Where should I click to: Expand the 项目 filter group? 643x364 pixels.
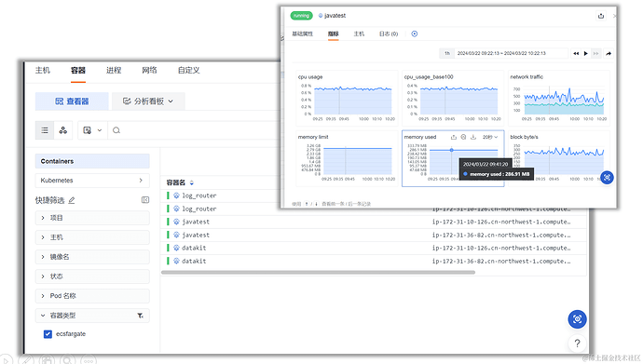click(x=92, y=218)
